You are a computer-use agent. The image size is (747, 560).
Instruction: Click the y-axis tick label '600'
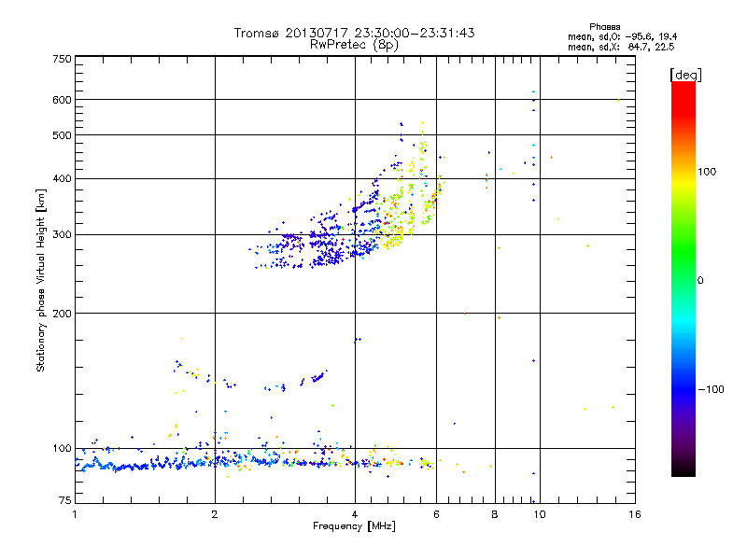[x=62, y=100]
